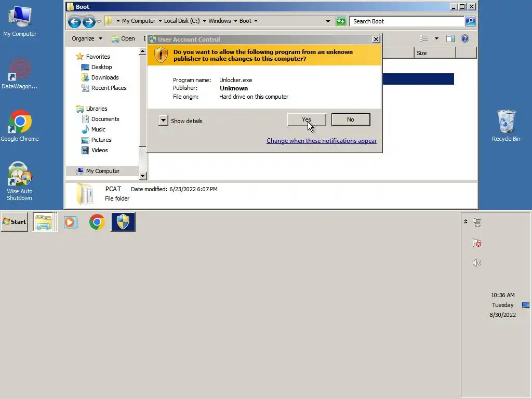
Task: Toggle the preview pane icon
Action: click(x=450, y=38)
